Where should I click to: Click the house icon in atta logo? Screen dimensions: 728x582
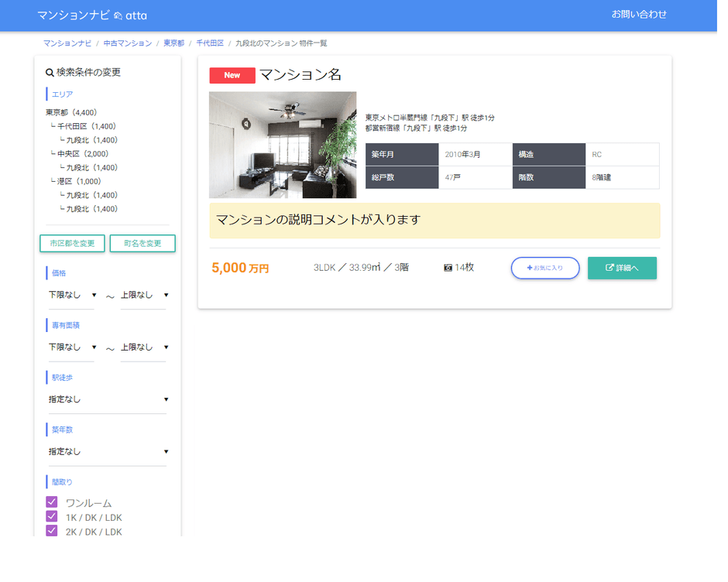118,15
